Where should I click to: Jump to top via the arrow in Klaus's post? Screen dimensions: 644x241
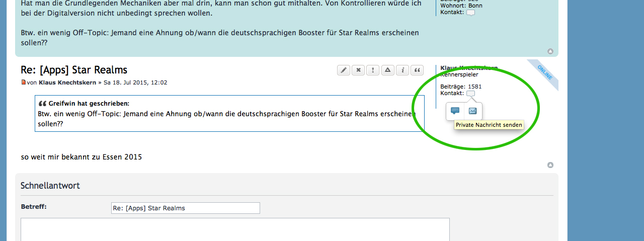pyautogui.click(x=550, y=165)
